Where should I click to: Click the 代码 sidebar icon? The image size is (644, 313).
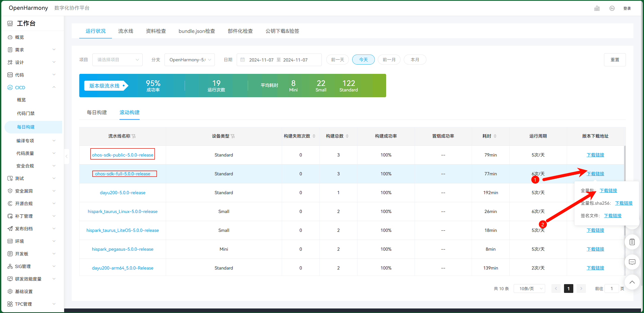[10, 75]
